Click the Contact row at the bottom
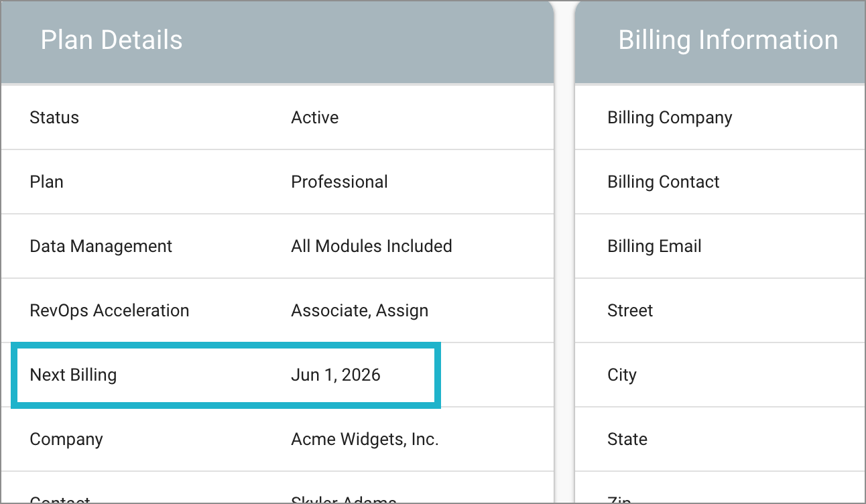Viewport: 866px width, 504px height. click(x=60, y=499)
